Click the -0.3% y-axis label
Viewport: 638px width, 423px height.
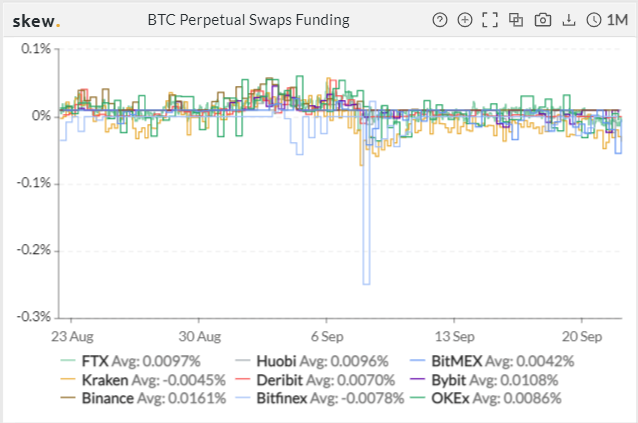point(34,317)
